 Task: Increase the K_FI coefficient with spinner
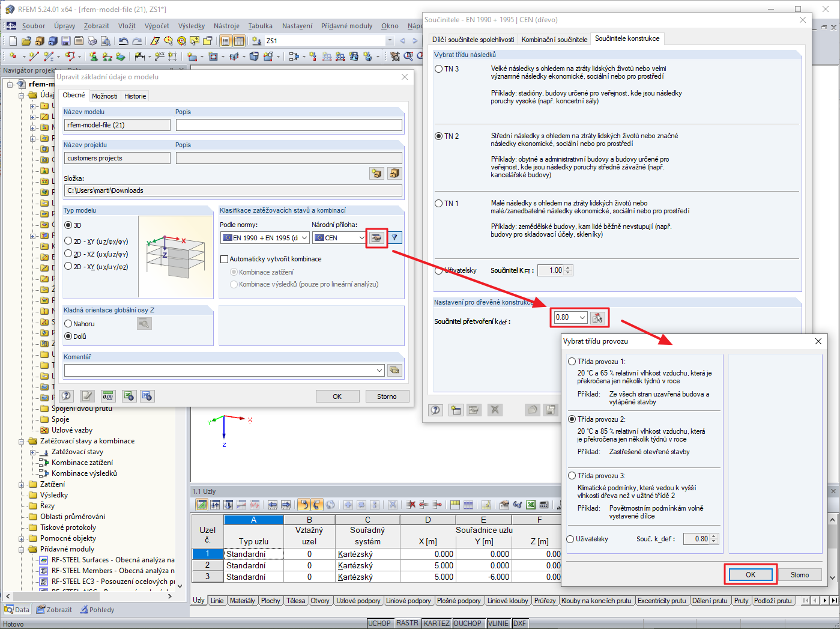point(569,268)
